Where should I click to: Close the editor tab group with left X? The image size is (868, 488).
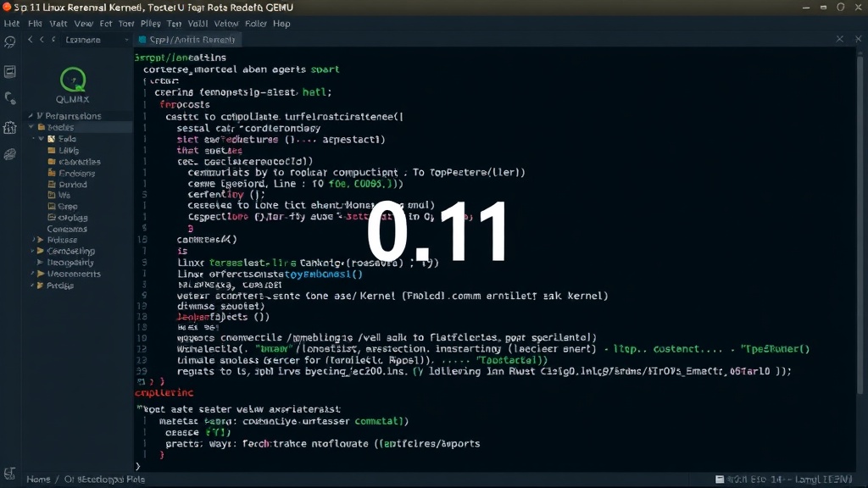840,39
